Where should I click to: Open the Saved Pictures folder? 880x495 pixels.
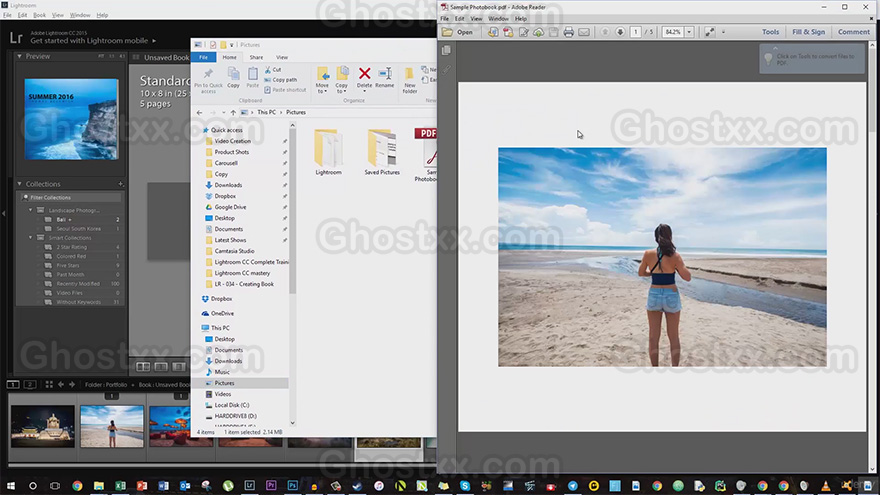pos(382,152)
